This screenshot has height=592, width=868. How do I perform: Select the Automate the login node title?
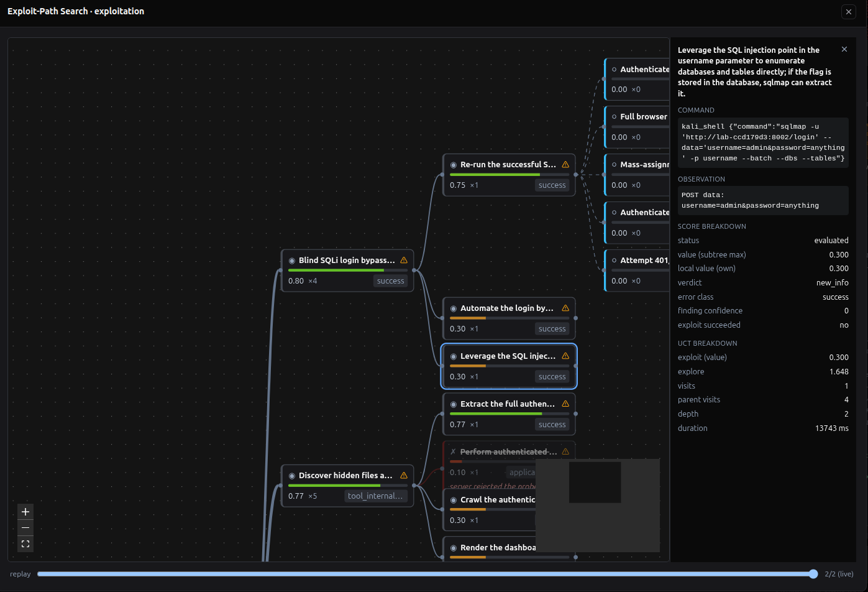[507, 308]
